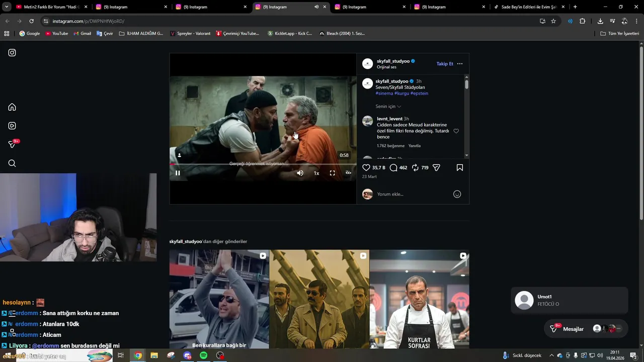Viewport: 644px width, 362px height.
Task: Open media controls icon in Chrome toolbar
Action: pos(612,21)
